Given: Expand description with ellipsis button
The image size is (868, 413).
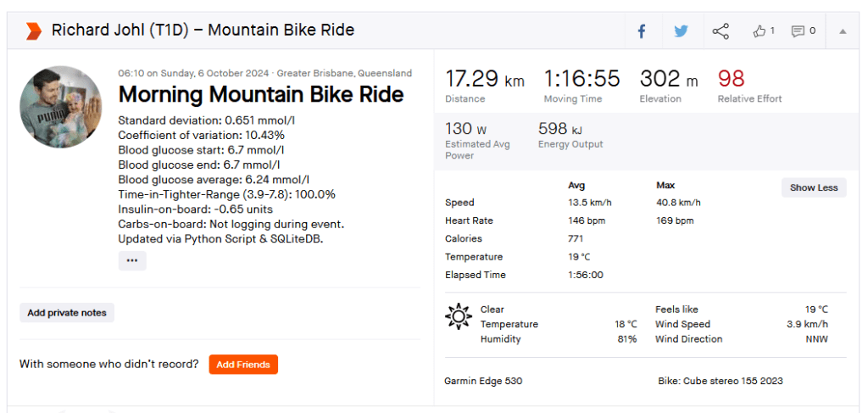Looking at the screenshot, I should [x=132, y=261].
